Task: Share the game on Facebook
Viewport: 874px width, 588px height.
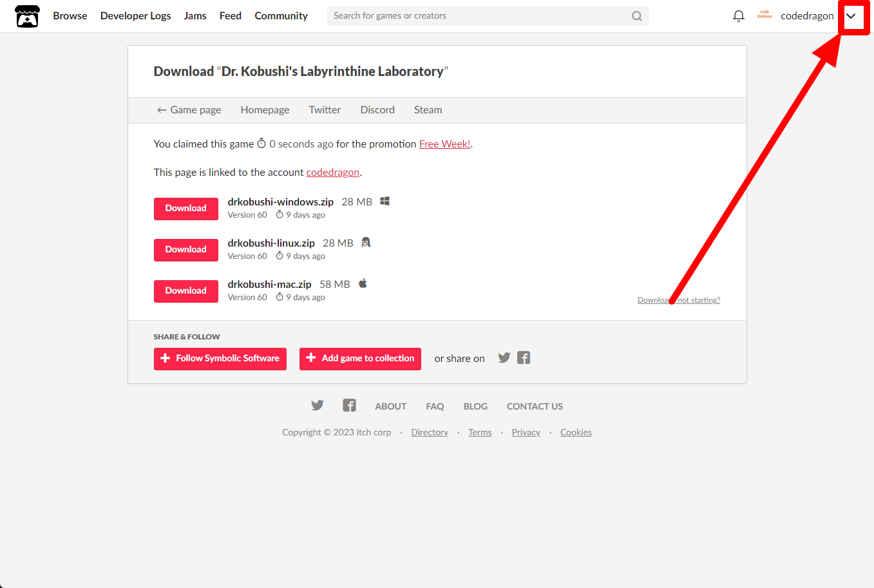Action: pos(524,357)
